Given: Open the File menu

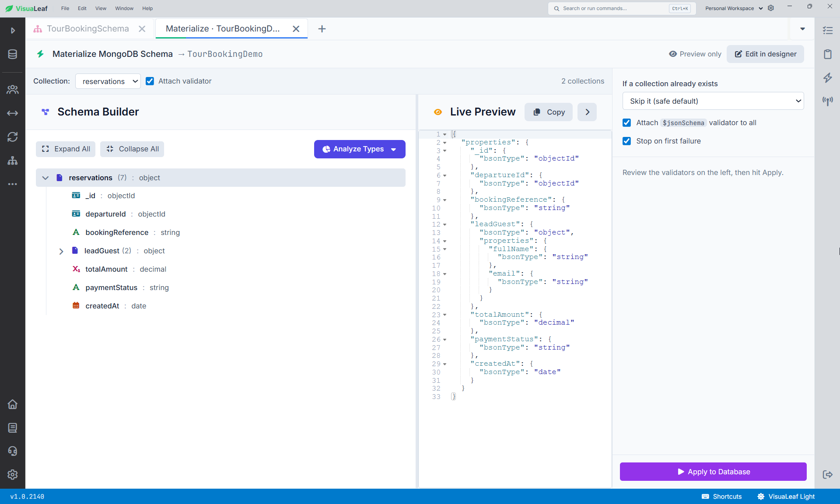Looking at the screenshot, I should point(65,8).
